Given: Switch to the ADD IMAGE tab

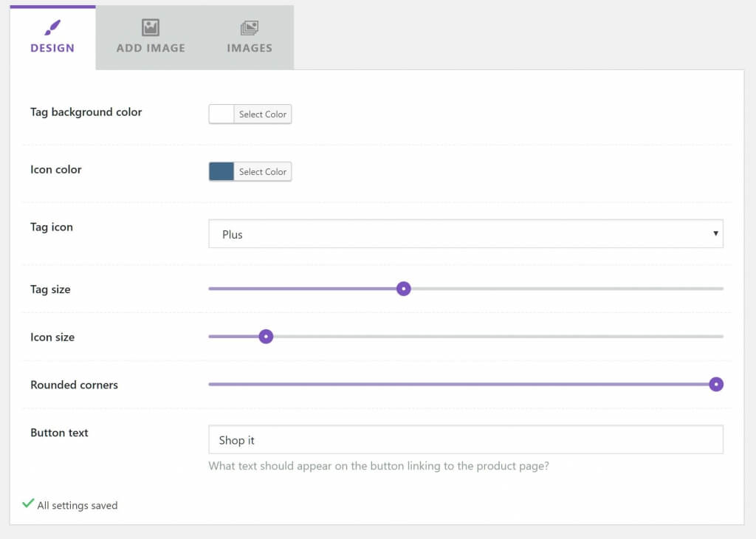Looking at the screenshot, I should click(150, 47).
